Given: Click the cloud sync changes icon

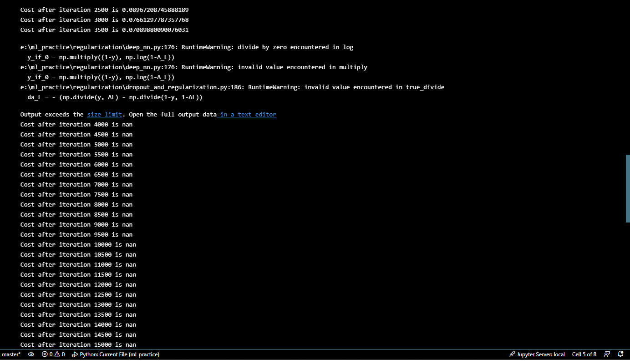Looking at the screenshot, I should pos(31,354).
